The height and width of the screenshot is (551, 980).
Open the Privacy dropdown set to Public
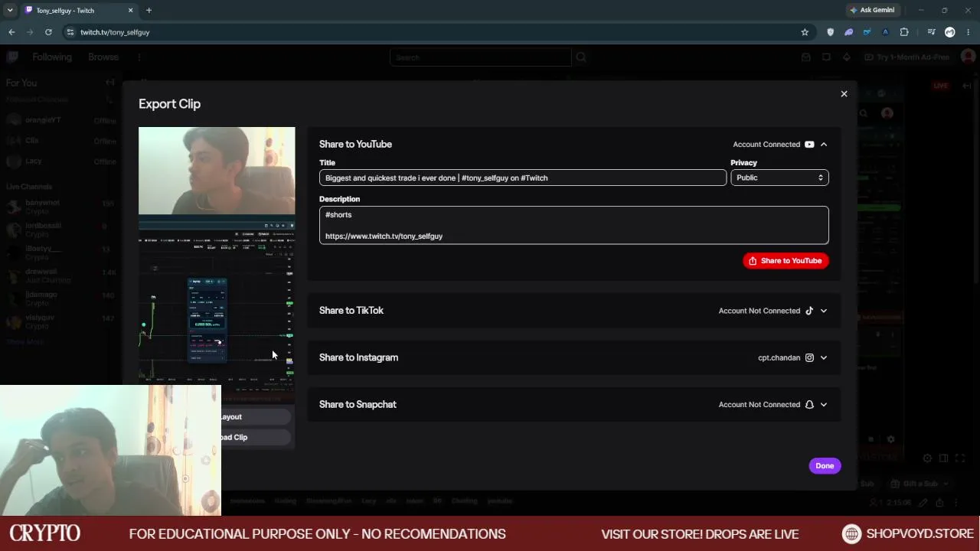[x=779, y=178]
